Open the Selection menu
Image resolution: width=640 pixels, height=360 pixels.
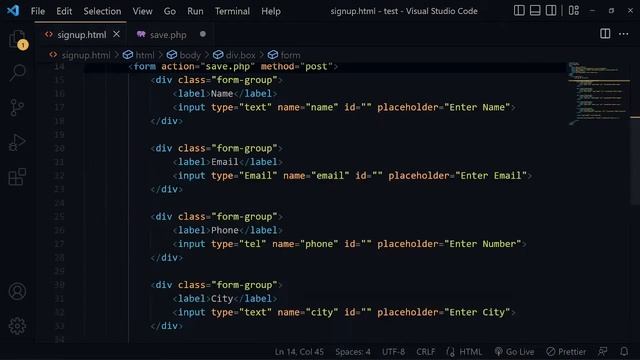[102, 11]
